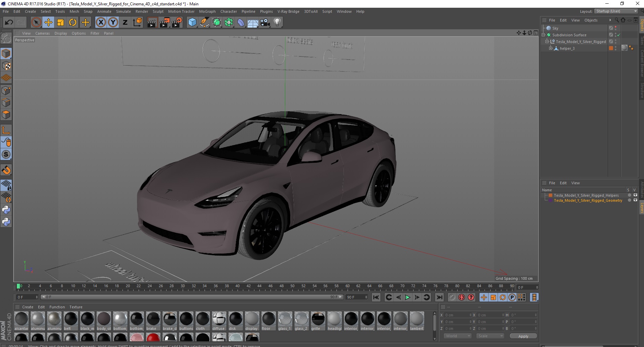Select the body_sil material swatch

coord(104,321)
